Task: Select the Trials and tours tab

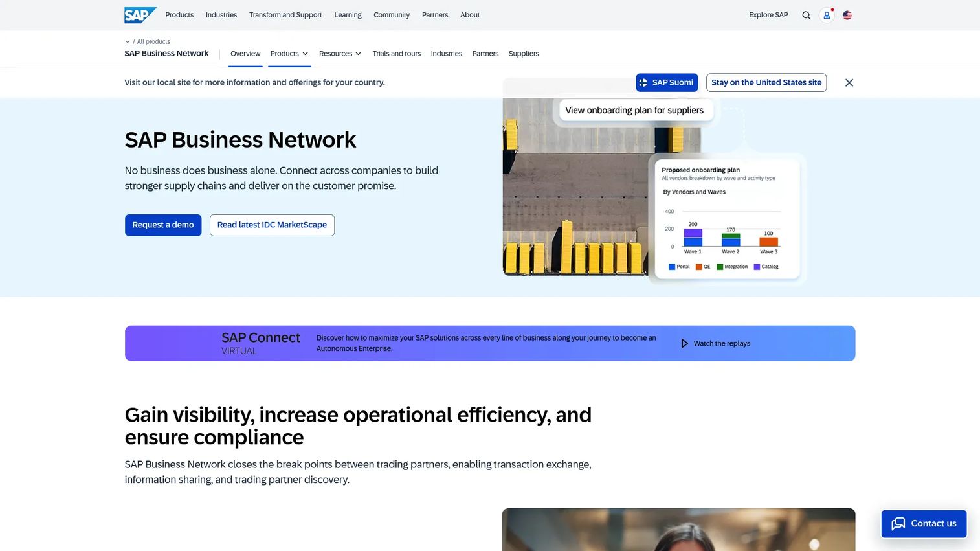Action: click(x=397, y=54)
